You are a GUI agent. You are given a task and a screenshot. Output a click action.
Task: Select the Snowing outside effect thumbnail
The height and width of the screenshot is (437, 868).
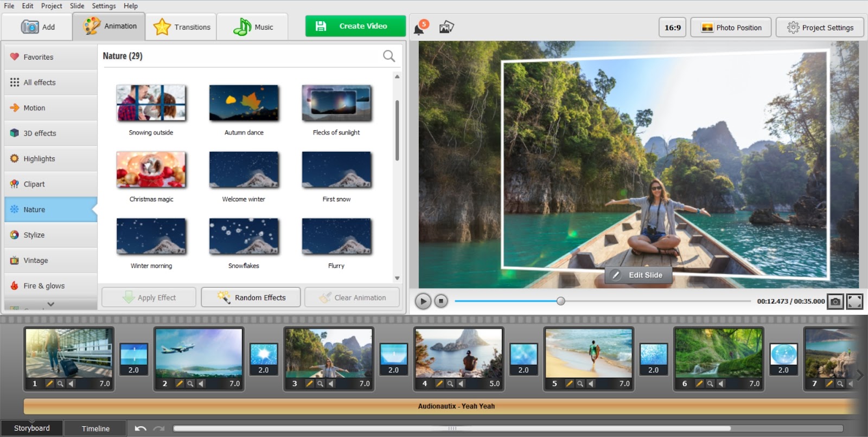pyautogui.click(x=151, y=103)
